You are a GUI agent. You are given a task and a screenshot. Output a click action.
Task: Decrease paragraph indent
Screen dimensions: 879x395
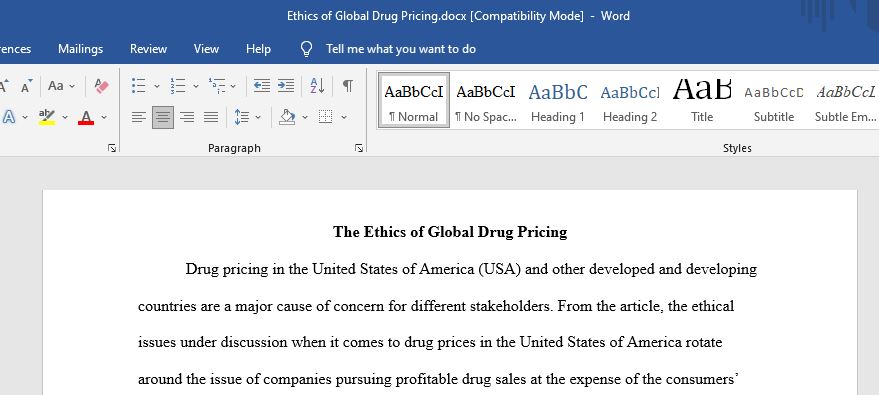point(262,86)
